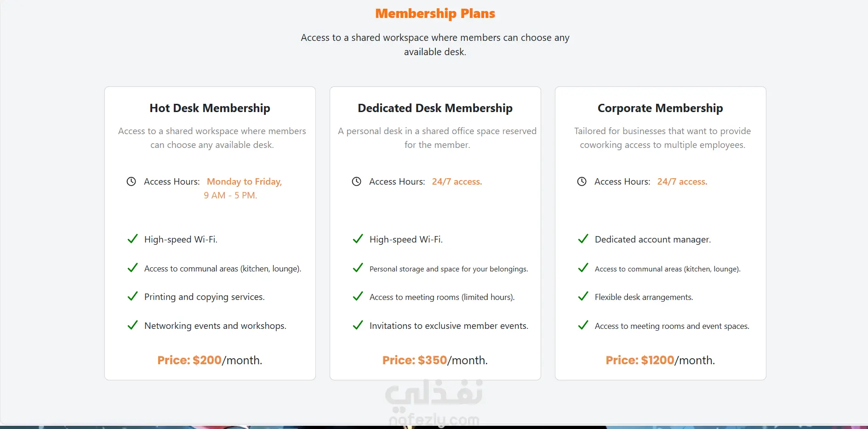Image resolution: width=868 pixels, height=429 pixels.
Task: Click the checkmark beside Invitations to exclusive member events
Action: pos(358,325)
